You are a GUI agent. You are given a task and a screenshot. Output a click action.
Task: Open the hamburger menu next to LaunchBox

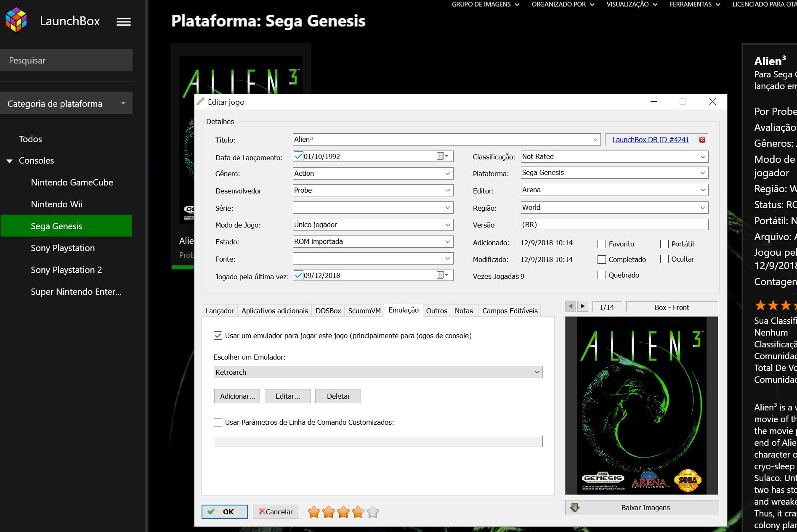point(124,22)
